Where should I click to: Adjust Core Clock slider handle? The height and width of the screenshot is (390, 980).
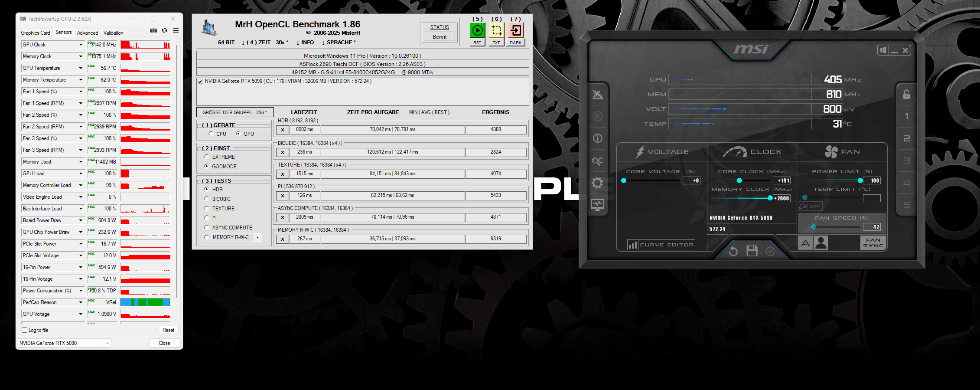coord(739,180)
